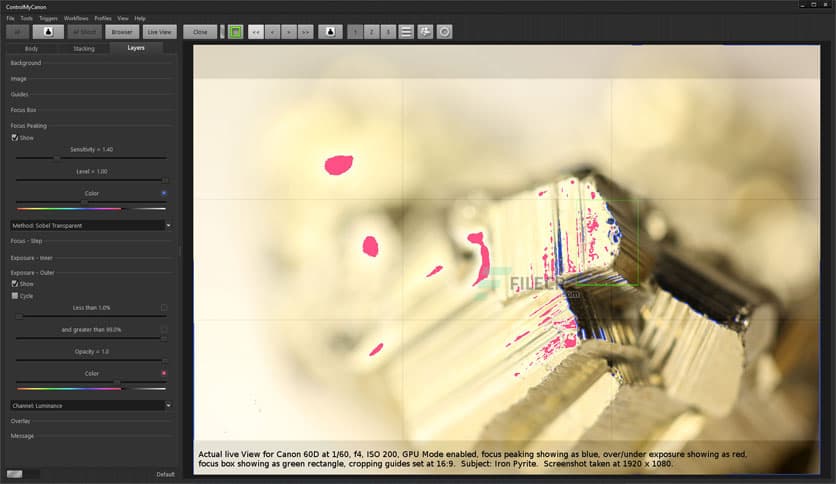Click the icon between list and circle
This screenshot has width=836, height=484.
click(425, 32)
